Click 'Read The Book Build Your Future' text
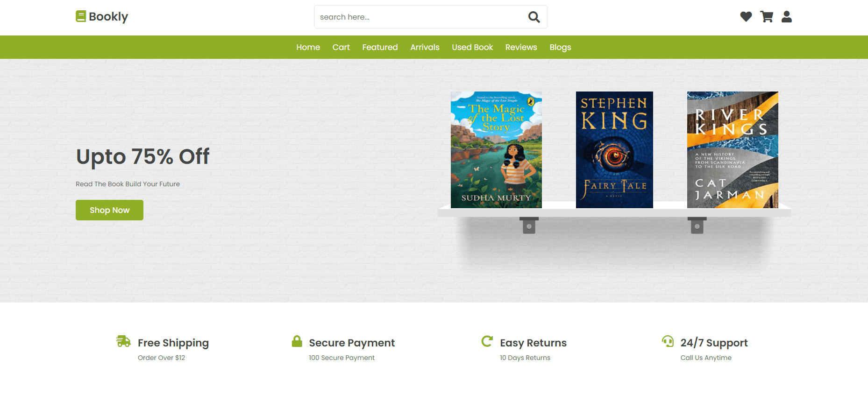 [x=128, y=184]
